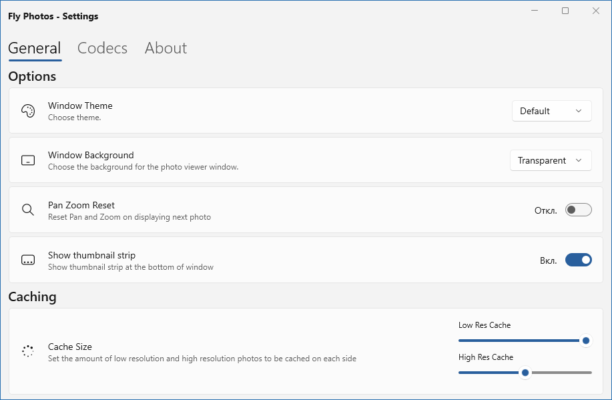
Task: Click the 'Low Res Cache' label
Action: coord(484,325)
